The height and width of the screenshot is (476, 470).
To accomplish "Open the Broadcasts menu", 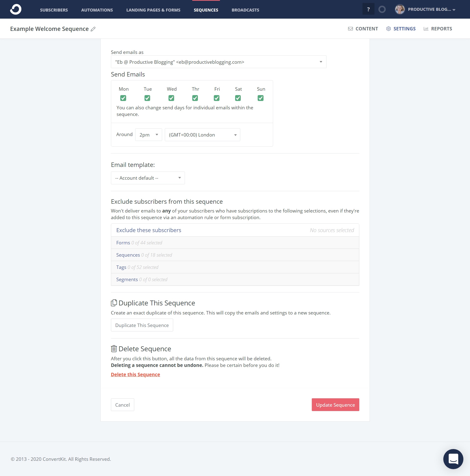I will coord(245,10).
